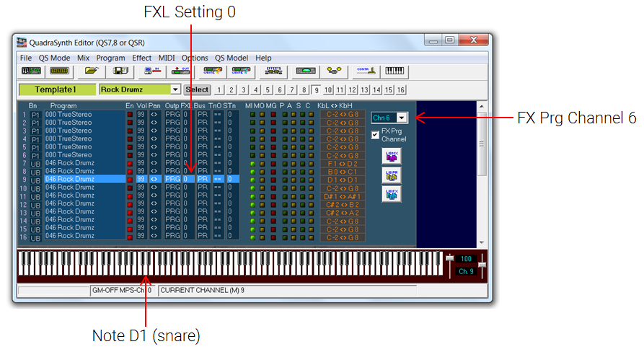The width and height of the screenshot is (644, 352).
Task: Click the piano keyboard toolbar icon
Action: click(x=394, y=71)
